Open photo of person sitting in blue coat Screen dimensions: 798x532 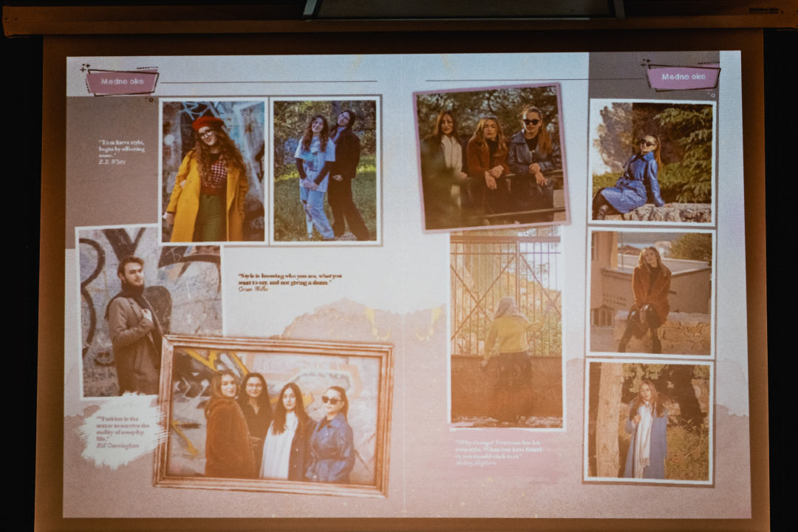[x=652, y=162]
